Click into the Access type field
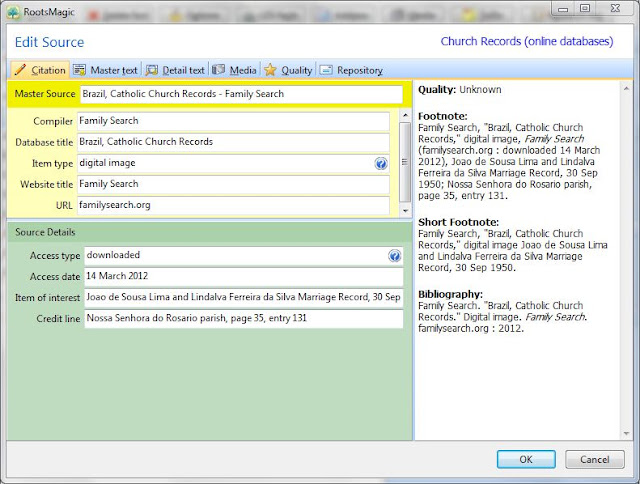 244,255
